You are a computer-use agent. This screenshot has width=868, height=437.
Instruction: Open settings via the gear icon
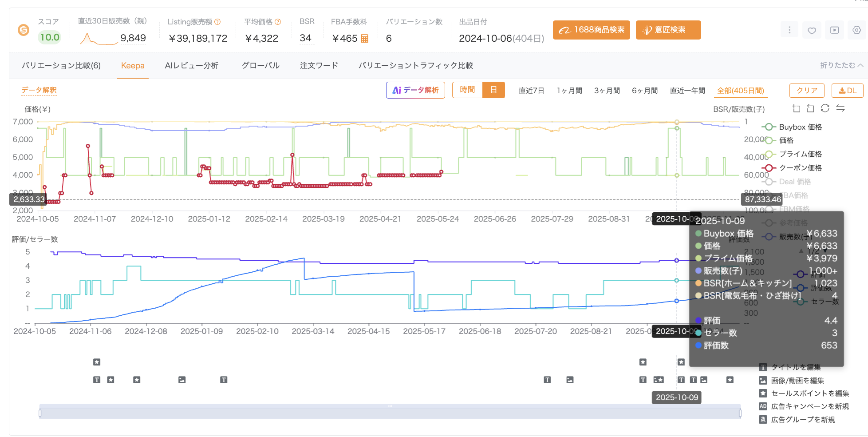856,30
